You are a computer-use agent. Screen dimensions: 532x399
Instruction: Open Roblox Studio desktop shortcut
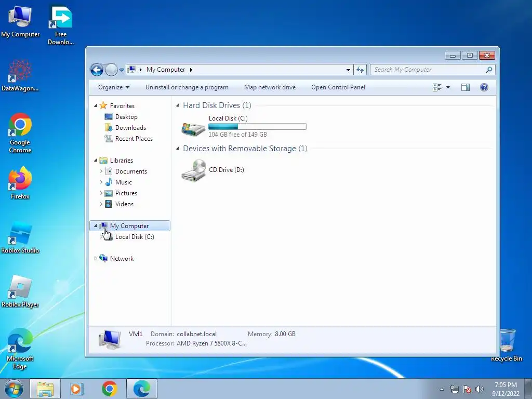click(20, 237)
